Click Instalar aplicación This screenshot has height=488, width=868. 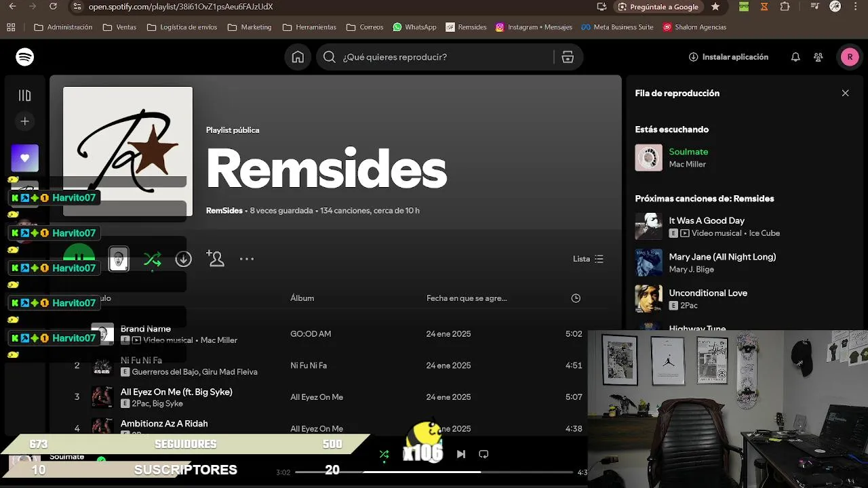coord(728,57)
